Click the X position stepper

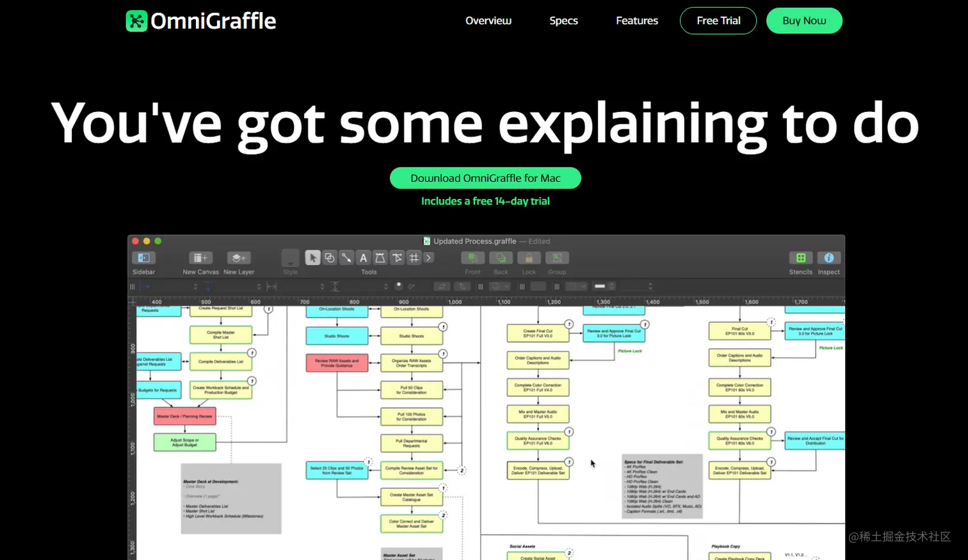(195, 287)
